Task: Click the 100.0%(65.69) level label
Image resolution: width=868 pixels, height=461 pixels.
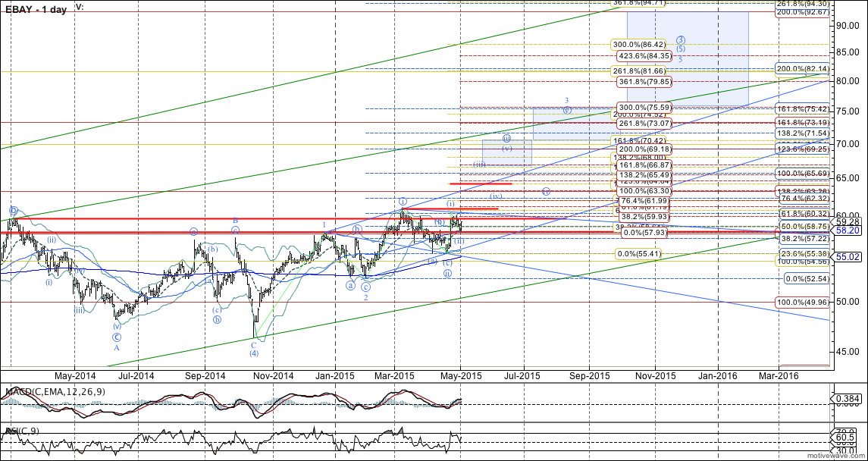Action: (802, 173)
